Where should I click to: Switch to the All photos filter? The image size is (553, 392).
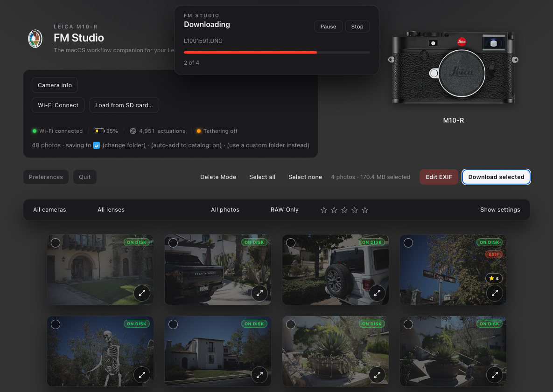225,210
